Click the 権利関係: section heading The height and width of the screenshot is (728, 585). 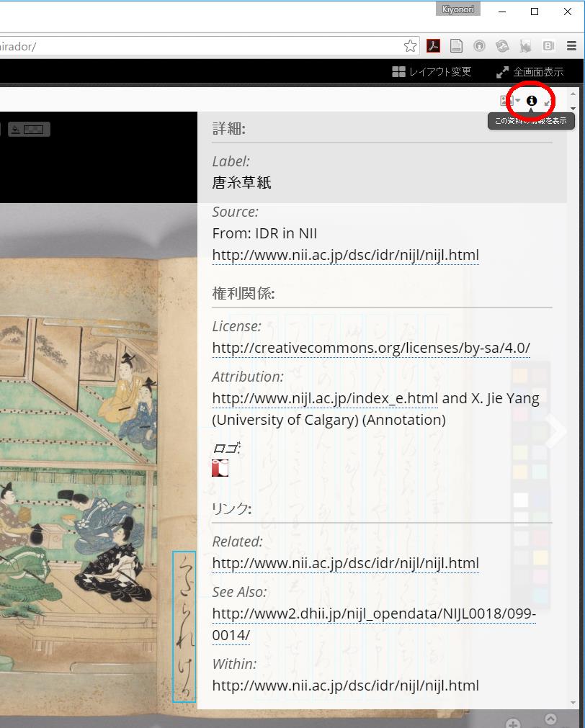[244, 293]
